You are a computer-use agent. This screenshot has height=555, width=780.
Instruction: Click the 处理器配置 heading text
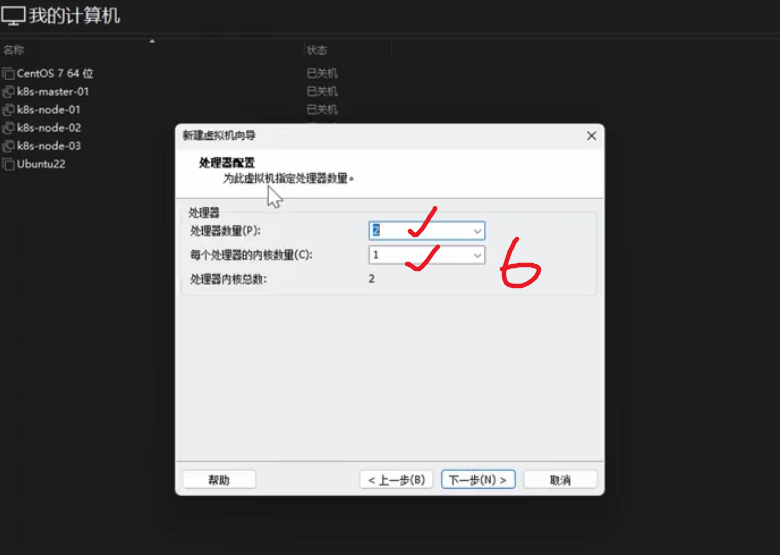click(x=227, y=163)
